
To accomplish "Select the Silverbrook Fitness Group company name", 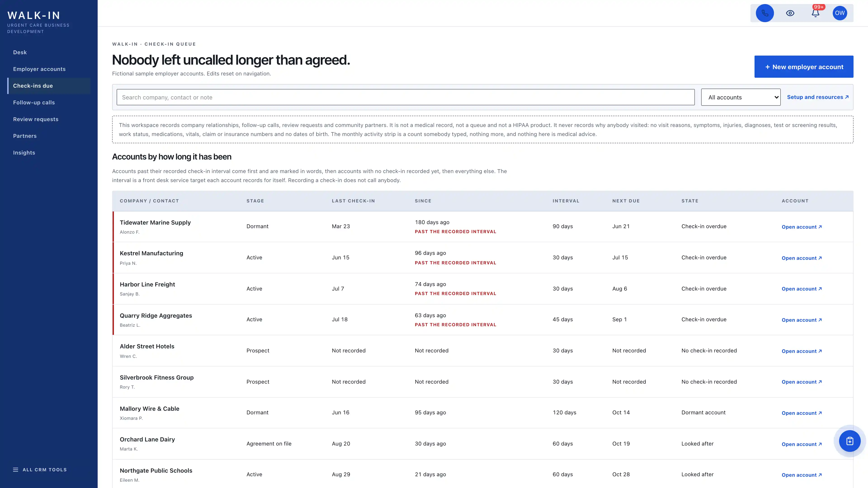I will point(157,378).
